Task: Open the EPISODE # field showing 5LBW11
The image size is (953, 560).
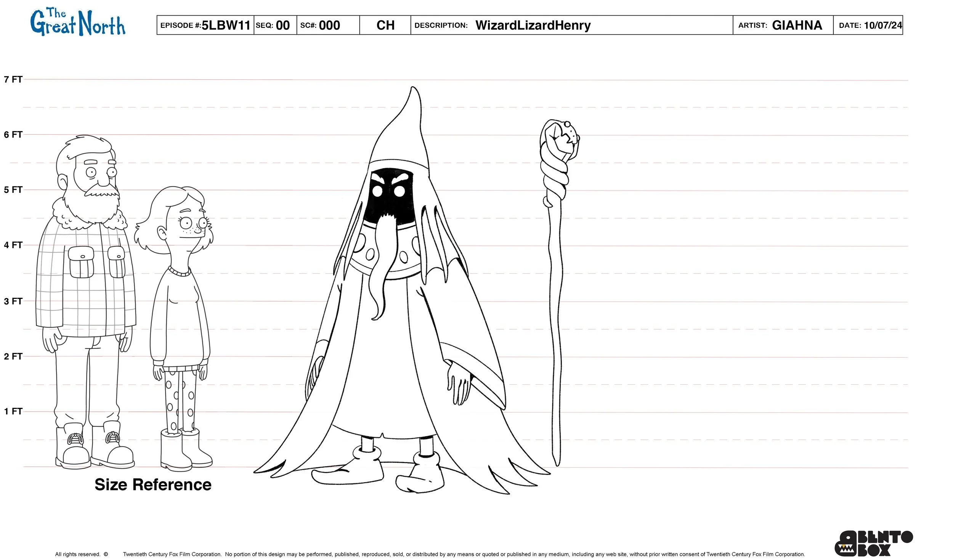Action: click(x=205, y=25)
